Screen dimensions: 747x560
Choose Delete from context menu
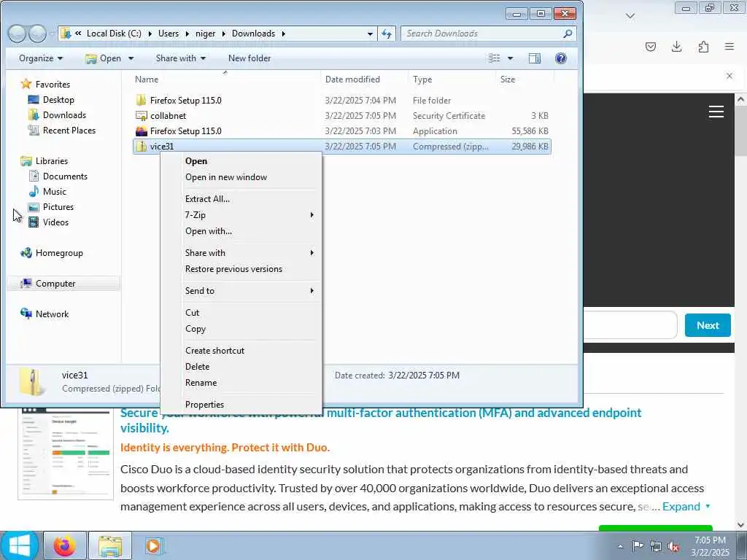(197, 367)
